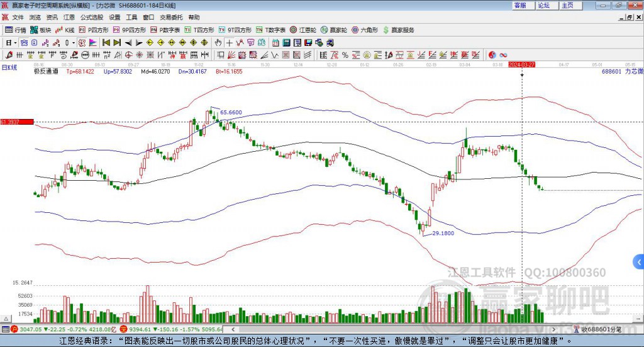The height and width of the screenshot is (347, 644).
Task: Expand the candlestick style dropdown arrow
Action: 74,43
